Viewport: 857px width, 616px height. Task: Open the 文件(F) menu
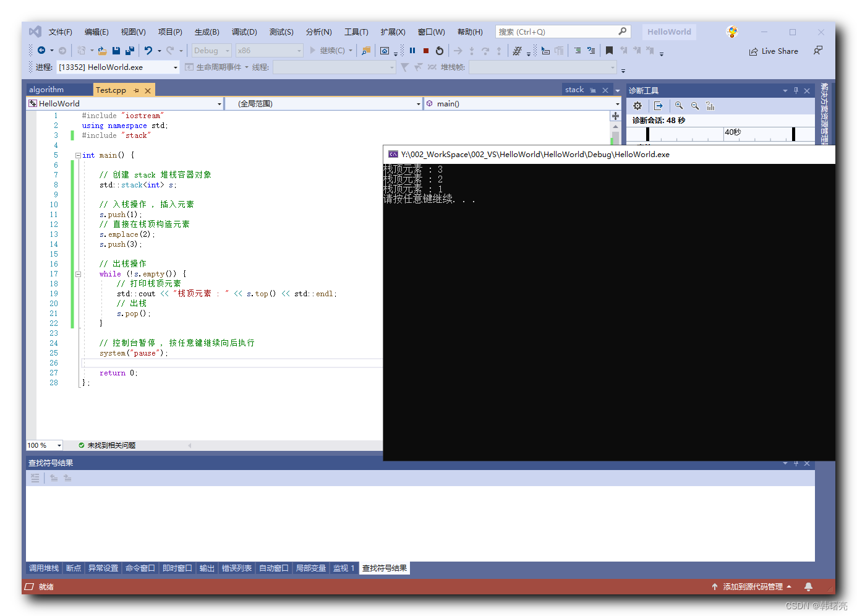61,32
